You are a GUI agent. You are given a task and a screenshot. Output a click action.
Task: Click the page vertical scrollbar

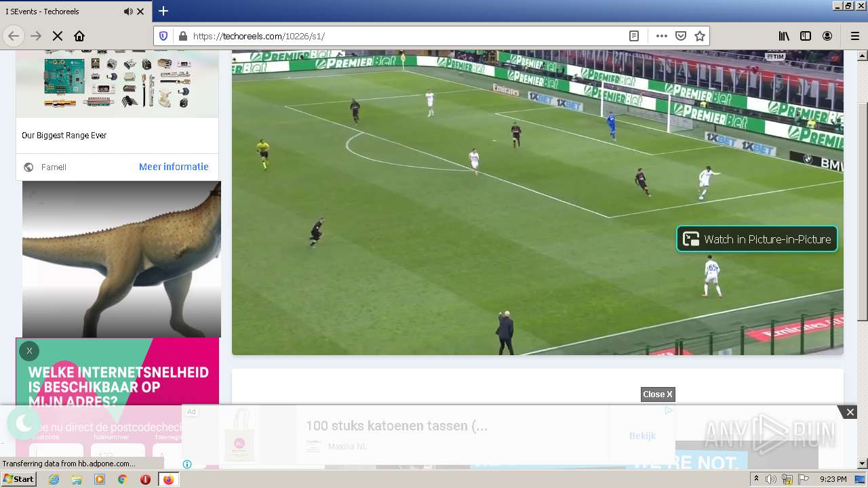click(862, 211)
